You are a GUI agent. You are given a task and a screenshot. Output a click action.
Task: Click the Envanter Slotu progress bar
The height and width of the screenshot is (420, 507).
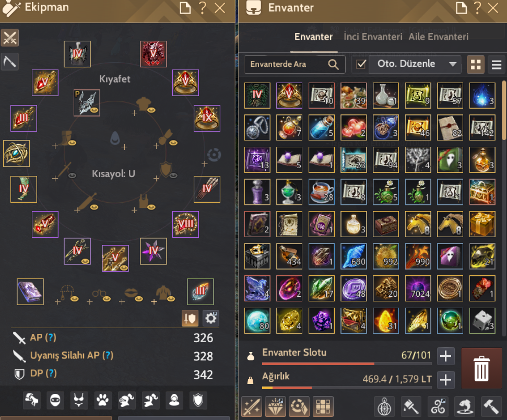tap(347, 364)
